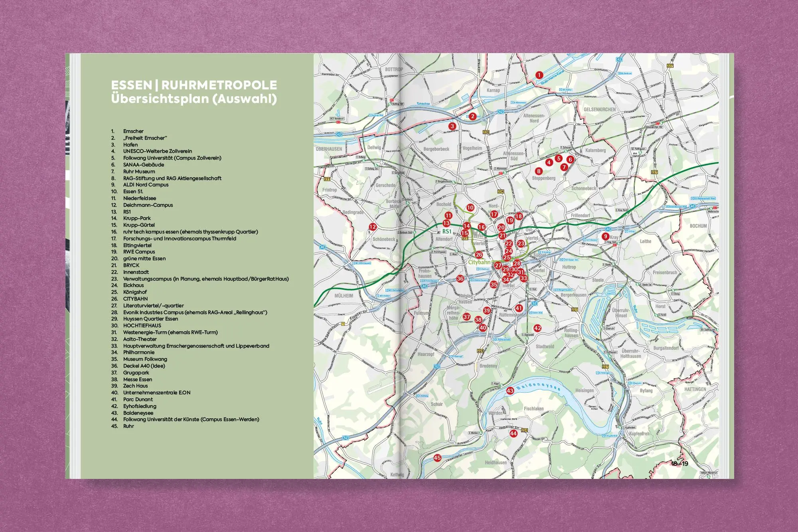
Task: Select map marker 12 near Schönebeck
Action: coord(373,227)
